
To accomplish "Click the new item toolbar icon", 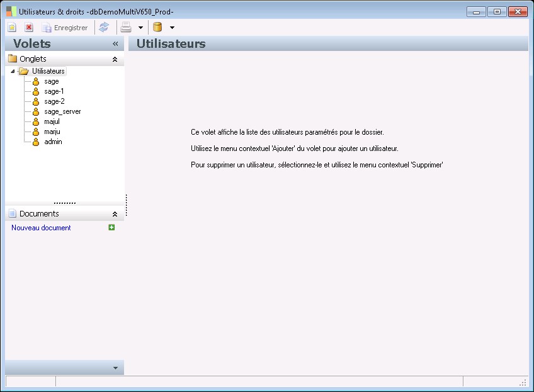I will point(12,27).
